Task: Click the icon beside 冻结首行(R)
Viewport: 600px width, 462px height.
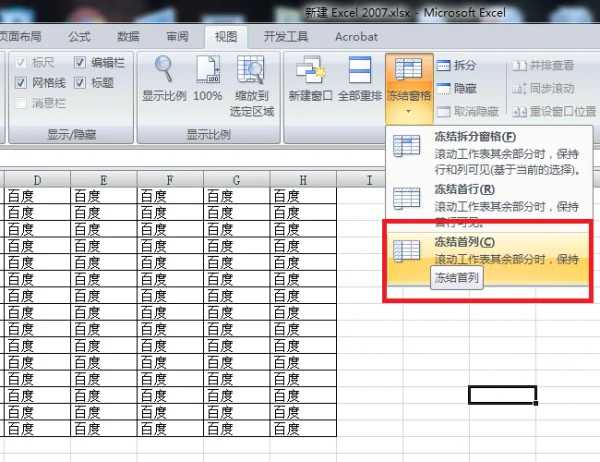Action: tap(406, 198)
